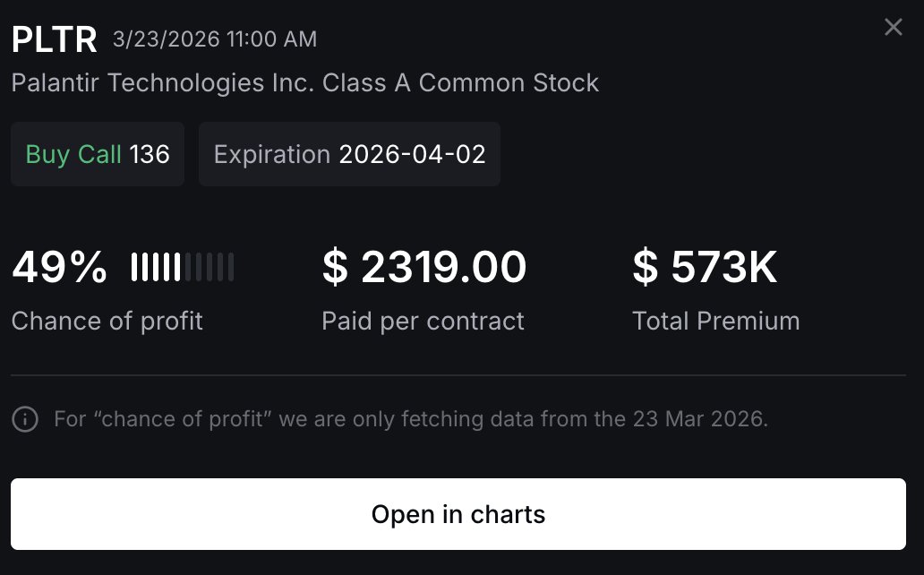Viewport: 924px width, 575px height.
Task: Click the 49% profit chance value
Action: pos(59,268)
